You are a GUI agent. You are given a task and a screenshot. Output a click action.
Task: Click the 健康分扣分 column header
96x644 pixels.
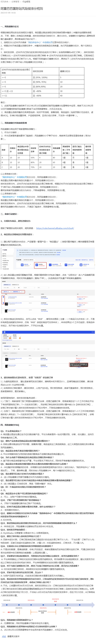[x=72, y=71]
